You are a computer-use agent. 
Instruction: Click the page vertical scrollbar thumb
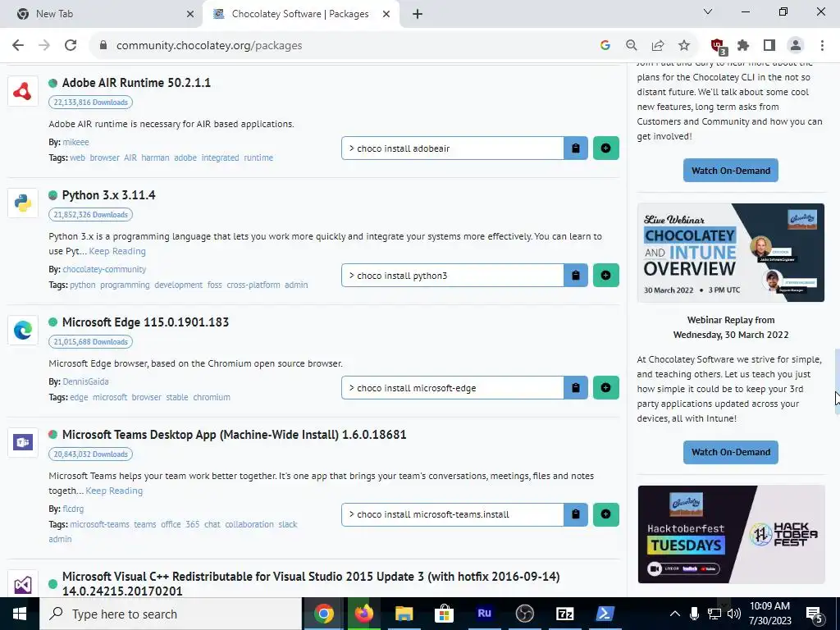pyautogui.click(x=836, y=381)
